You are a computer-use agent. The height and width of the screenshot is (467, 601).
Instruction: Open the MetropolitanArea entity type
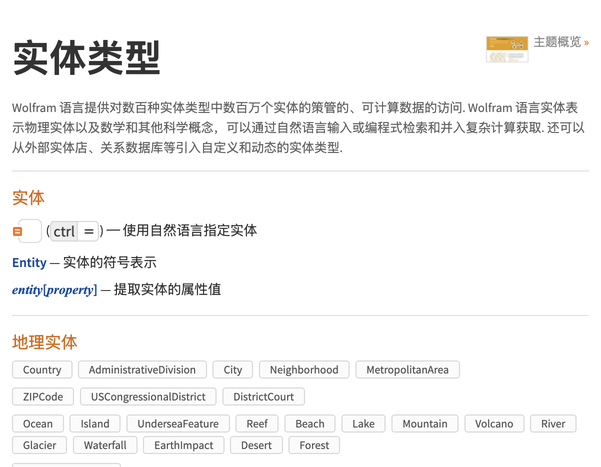[407, 370]
